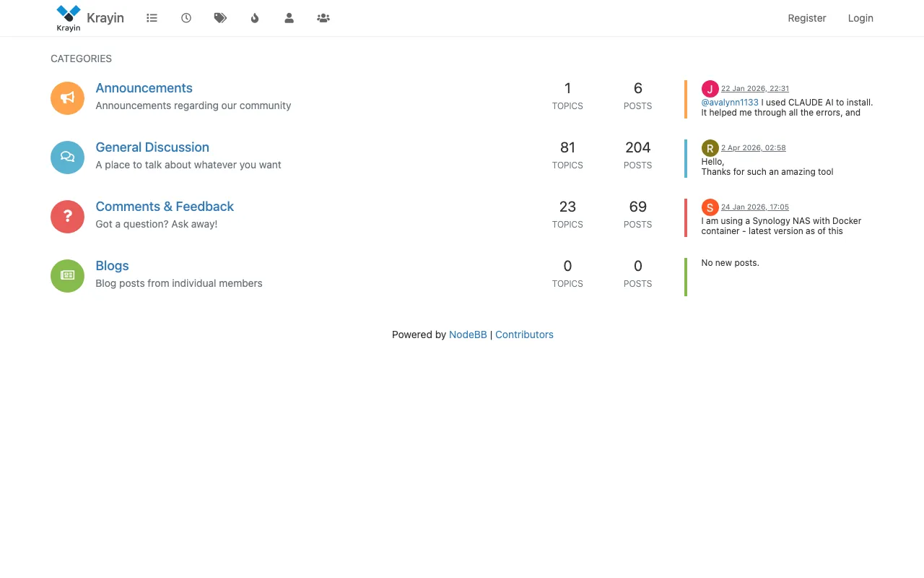Open the 2 Apr 2026, 02:58 post timestamp

(x=754, y=148)
